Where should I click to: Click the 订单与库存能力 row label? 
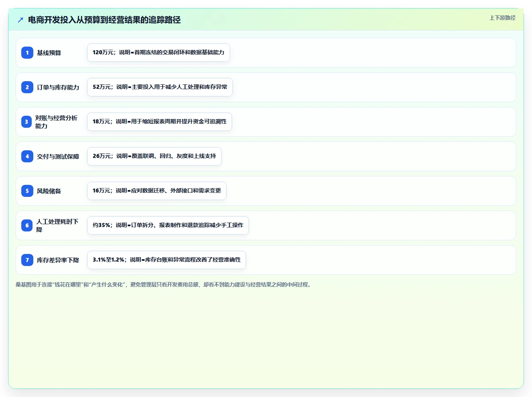click(x=58, y=87)
